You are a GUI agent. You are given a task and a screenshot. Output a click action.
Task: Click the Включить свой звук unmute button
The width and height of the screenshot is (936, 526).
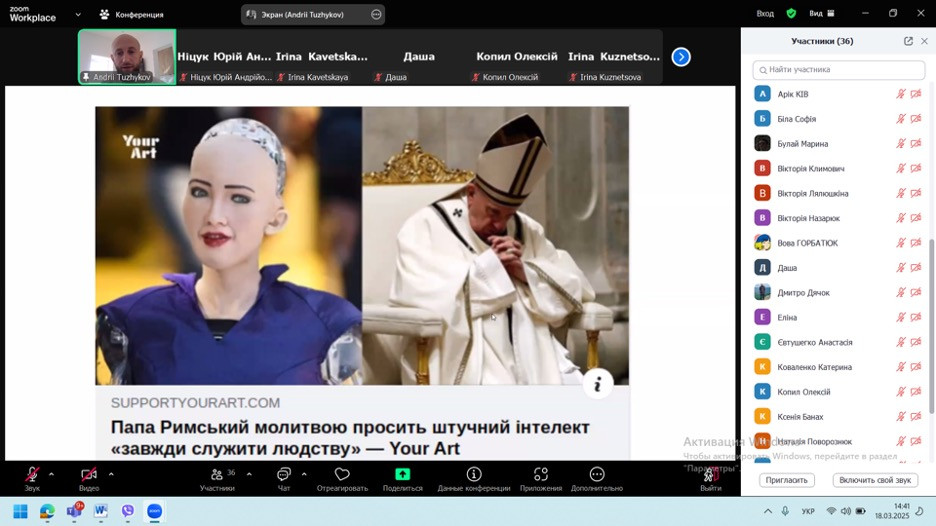click(875, 480)
